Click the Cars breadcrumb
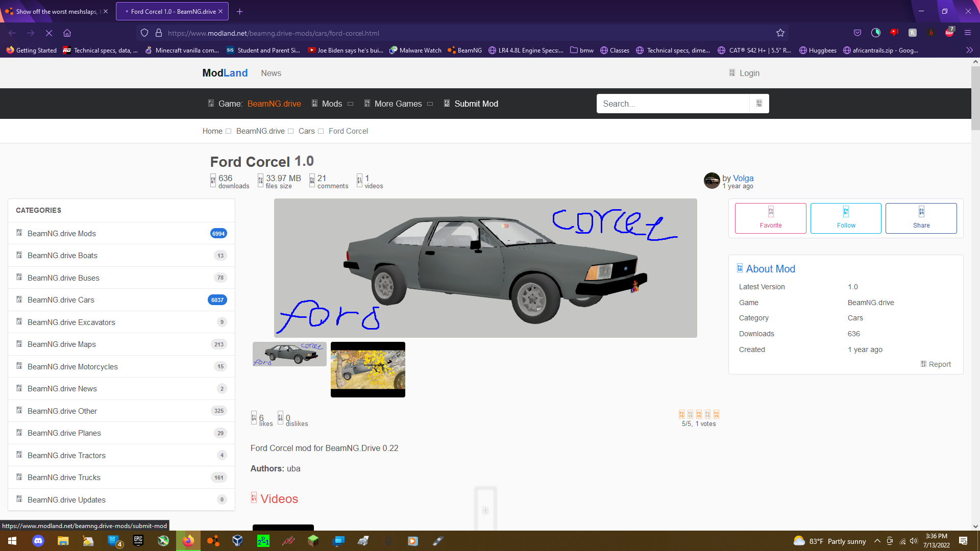This screenshot has width=980, height=551. (x=307, y=131)
